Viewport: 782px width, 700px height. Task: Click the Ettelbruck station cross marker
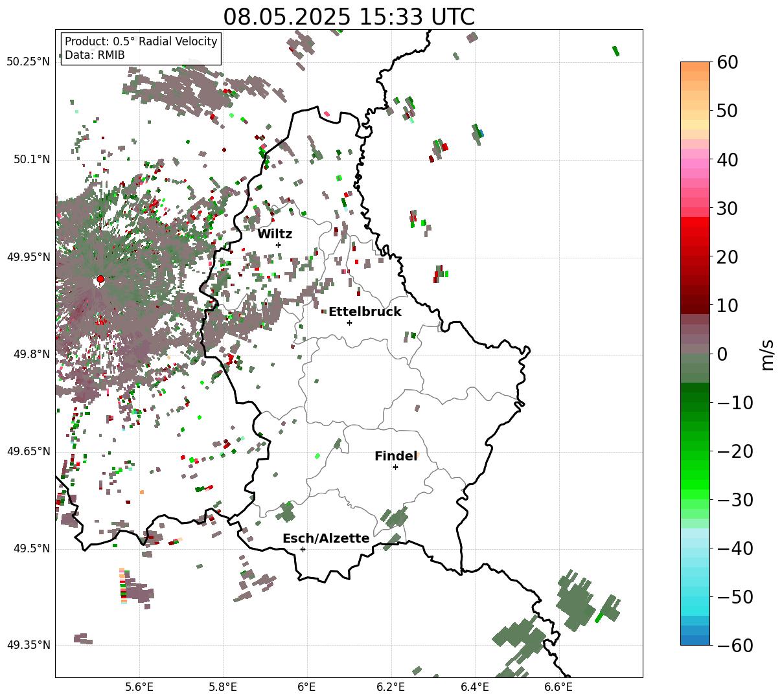pyautogui.click(x=350, y=322)
